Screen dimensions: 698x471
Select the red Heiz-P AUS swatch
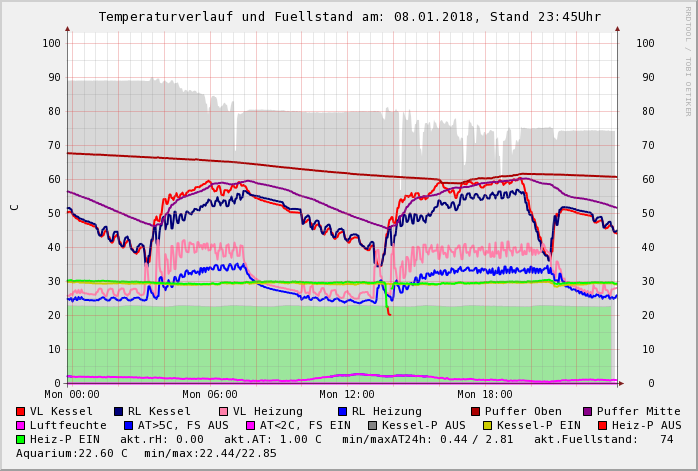pyautogui.click(x=602, y=425)
